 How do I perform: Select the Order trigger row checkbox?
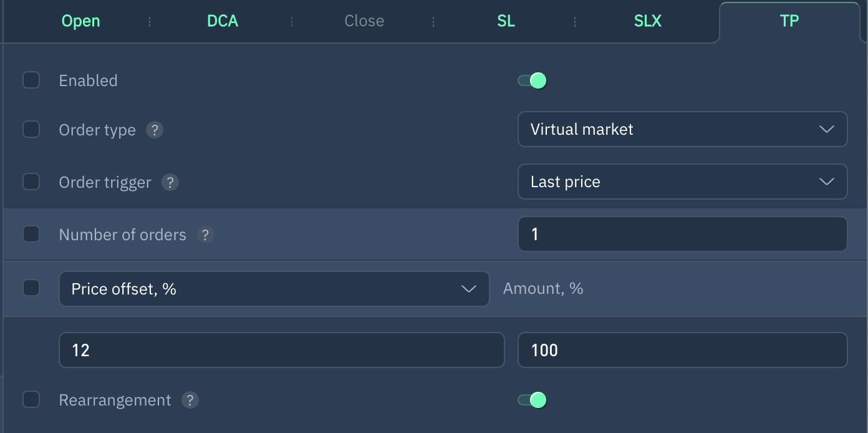(x=31, y=182)
